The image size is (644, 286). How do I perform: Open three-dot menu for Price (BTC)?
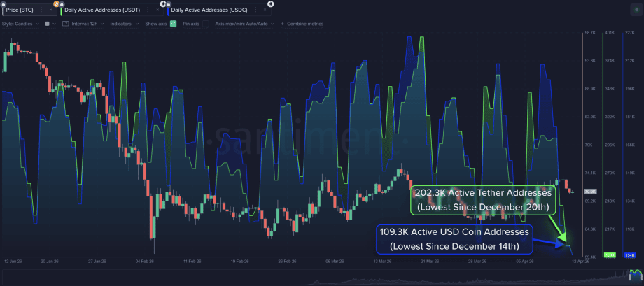pos(41,10)
